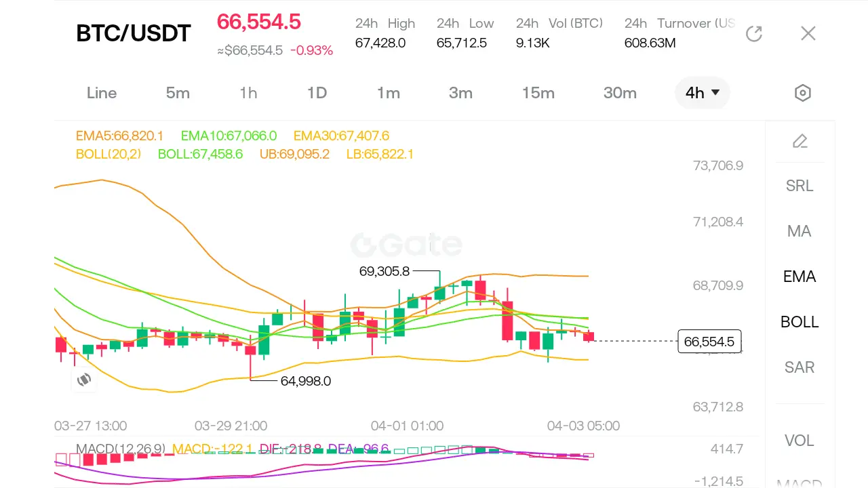Close the BTC/USDT chart view
This screenshot has height=488, width=868.
click(x=808, y=33)
